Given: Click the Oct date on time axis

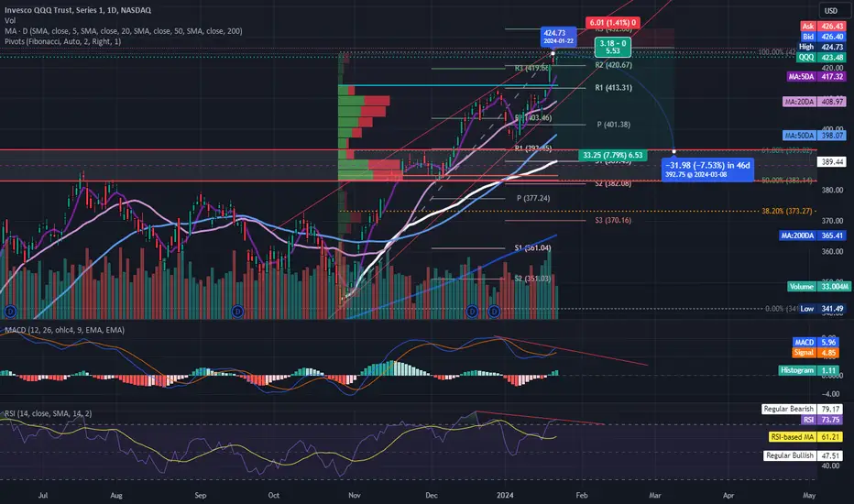Looking at the screenshot, I should coord(273,495).
